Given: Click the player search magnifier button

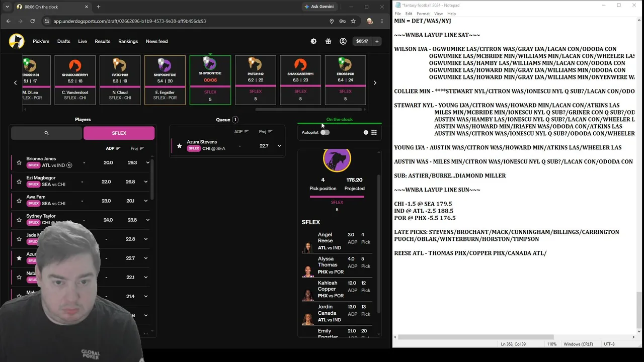Looking at the screenshot, I should pyautogui.click(x=46, y=133).
